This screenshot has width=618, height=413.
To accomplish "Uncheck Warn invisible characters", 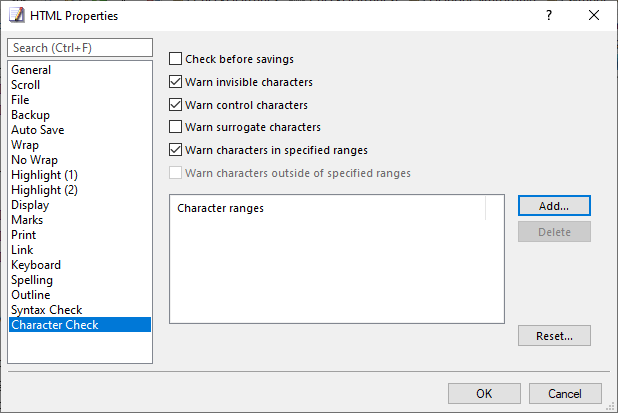I will [x=175, y=82].
